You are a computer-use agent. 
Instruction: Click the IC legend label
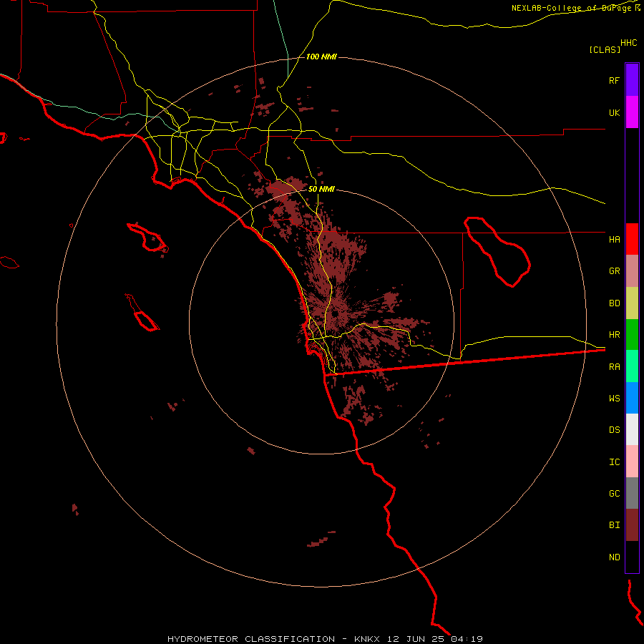(614, 462)
